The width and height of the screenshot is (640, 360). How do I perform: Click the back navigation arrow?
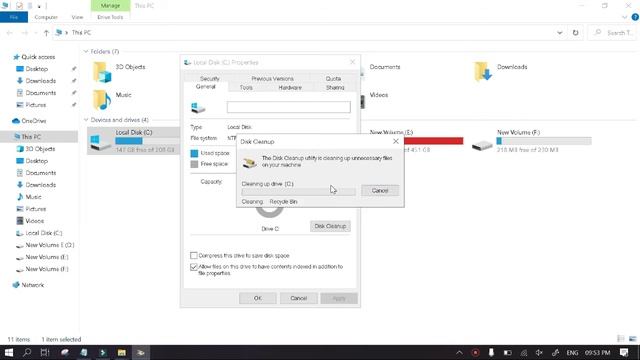click(x=10, y=33)
